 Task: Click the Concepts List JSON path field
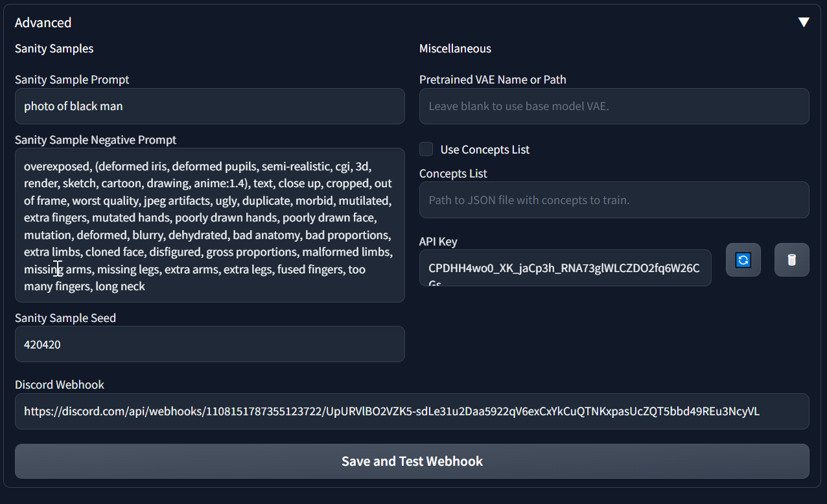click(614, 200)
